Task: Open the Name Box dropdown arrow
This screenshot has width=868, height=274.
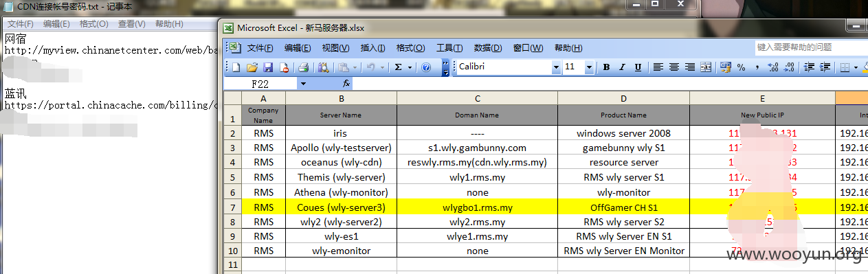Action: [303, 84]
